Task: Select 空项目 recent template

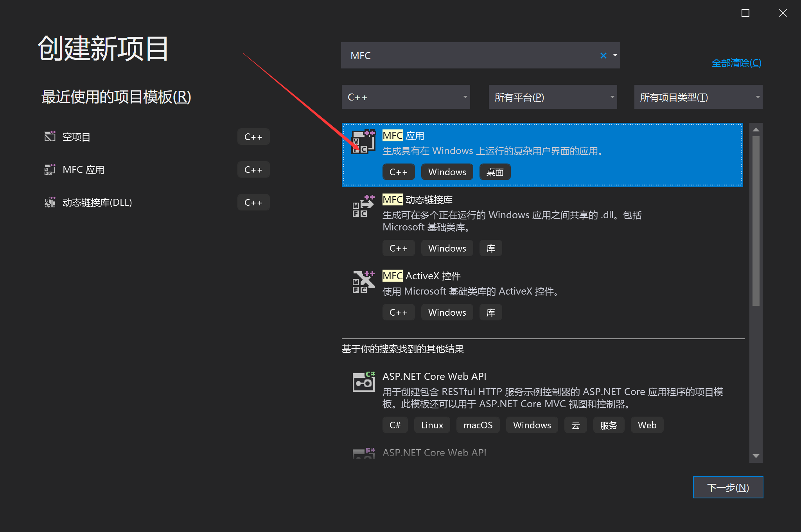Action: [156, 137]
